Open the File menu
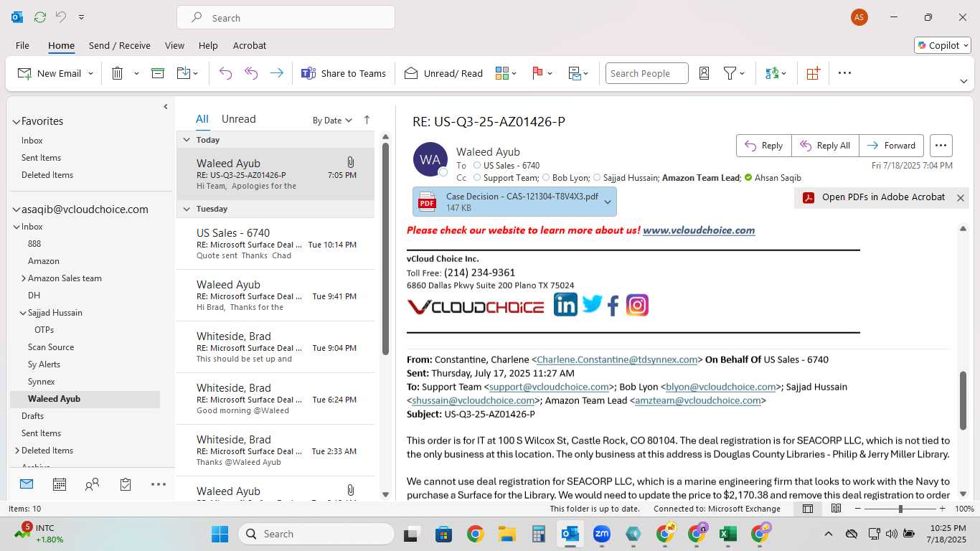This screenshot has height=551, width=980. click(x=22, y=45)
